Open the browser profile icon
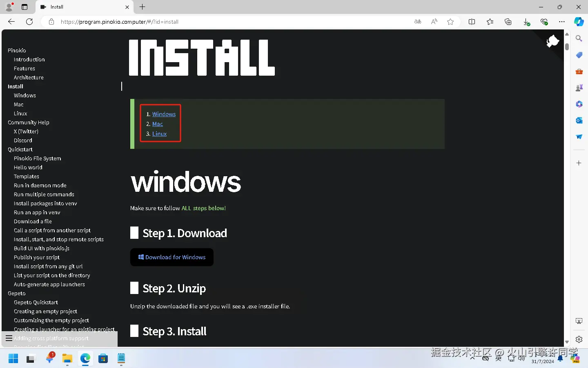The width and height of the screenshot is (588, 368). (9, 7)
